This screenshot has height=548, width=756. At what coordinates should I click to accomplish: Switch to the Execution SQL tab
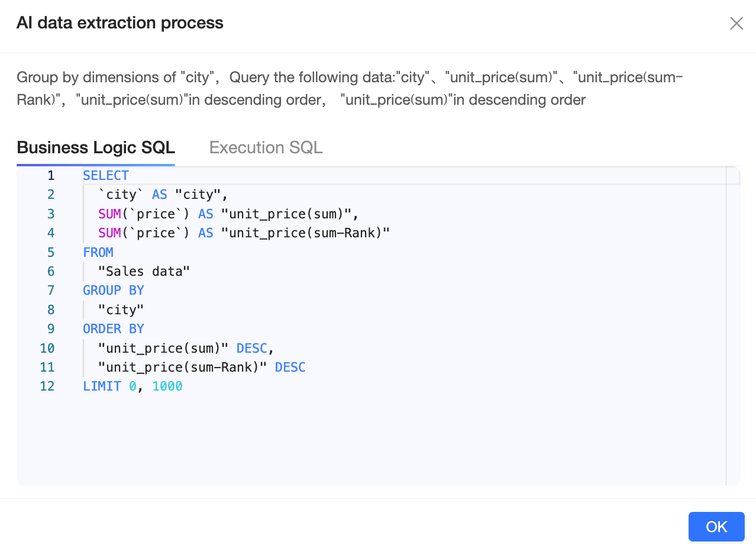pyautogui.click(x=266, y=147)
